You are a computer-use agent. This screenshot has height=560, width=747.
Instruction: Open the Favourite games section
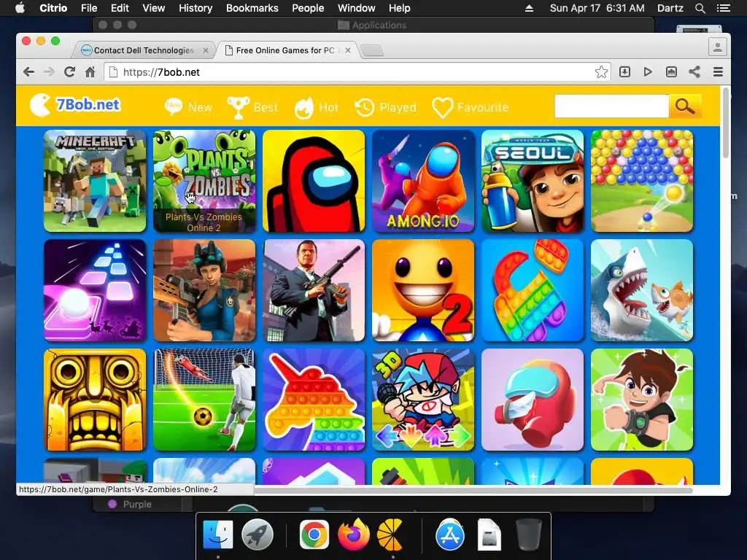click(471, 106)
